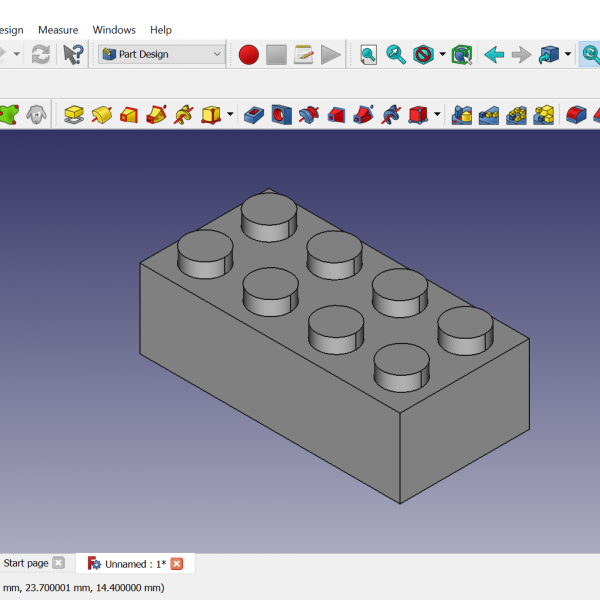The height and width of the screenshot is (600, 600).
Task: Switch to the Start page tab
Action: coord(26,563)
